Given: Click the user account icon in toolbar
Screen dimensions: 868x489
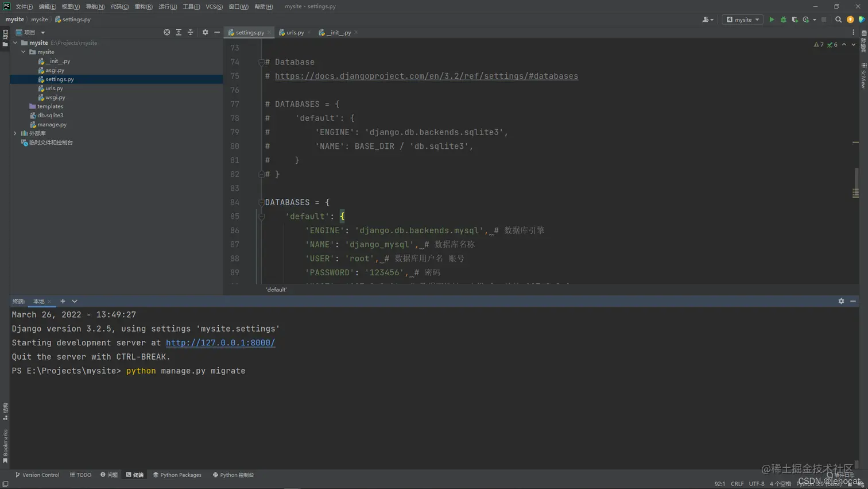Looking at the screenshot, I should pyautogui.click(x=706, y=20).
